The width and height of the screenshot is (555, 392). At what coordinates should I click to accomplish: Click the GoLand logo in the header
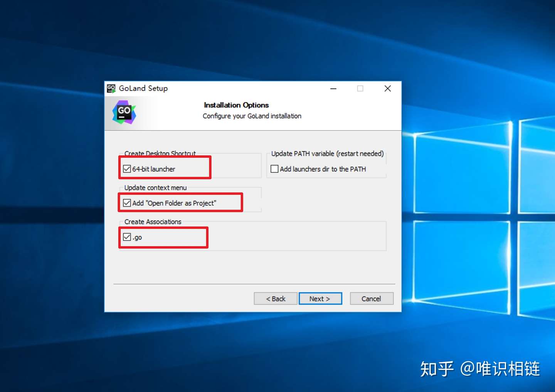pyautogui.click(x=124, y=112)
